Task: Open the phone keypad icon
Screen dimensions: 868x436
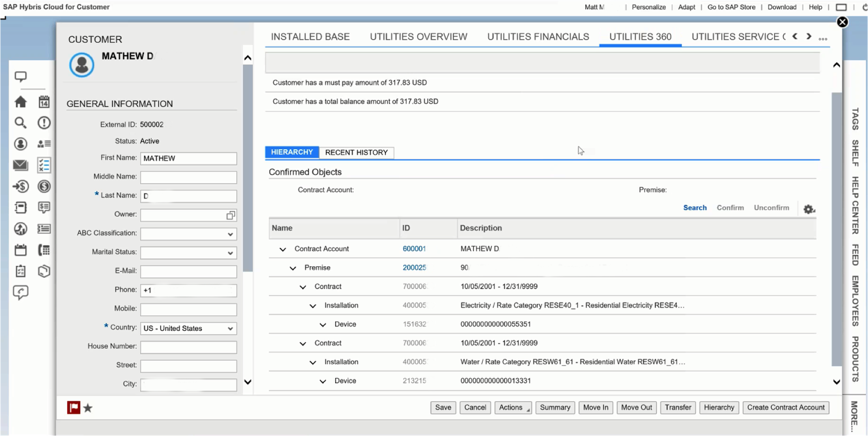Action: [44, 250]
